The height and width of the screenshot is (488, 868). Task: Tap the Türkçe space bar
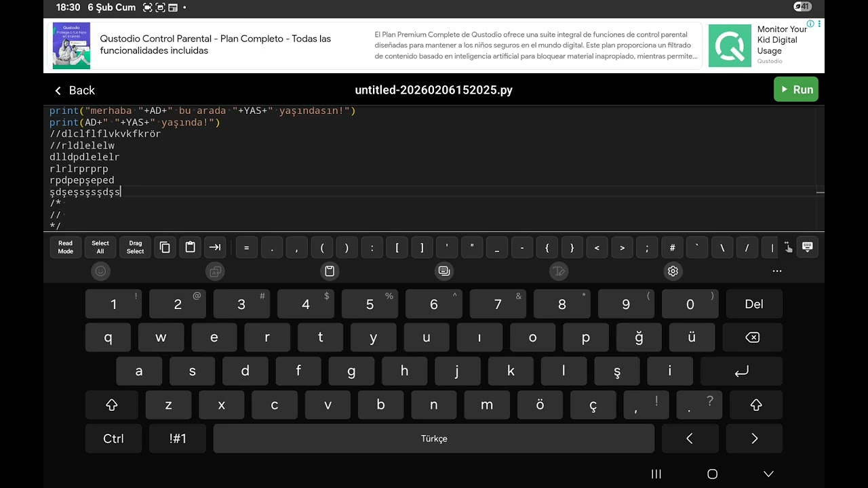tap(434, 439)
